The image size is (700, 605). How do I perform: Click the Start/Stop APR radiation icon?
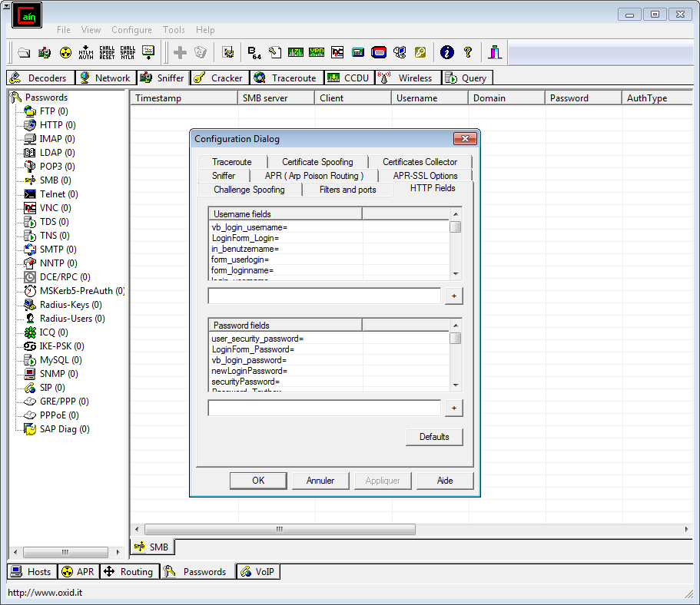click(65, 53)
